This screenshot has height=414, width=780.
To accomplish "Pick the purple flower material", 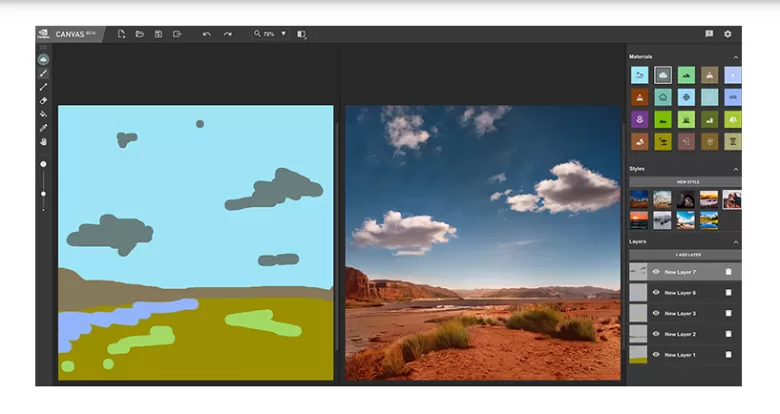I will pos(639,119).
